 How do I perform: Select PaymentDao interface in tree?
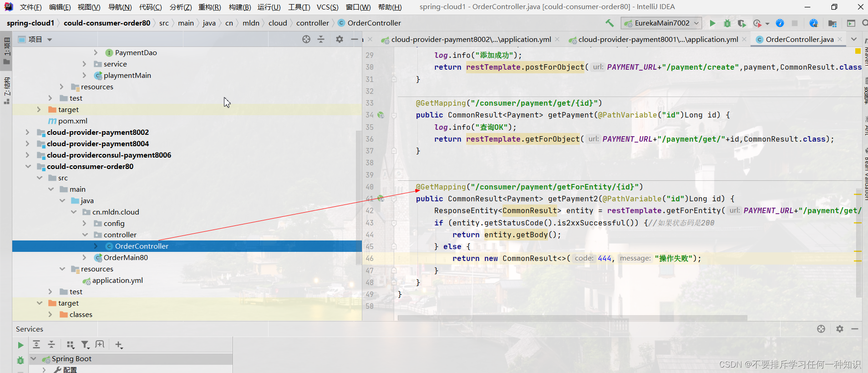point(136,52)
